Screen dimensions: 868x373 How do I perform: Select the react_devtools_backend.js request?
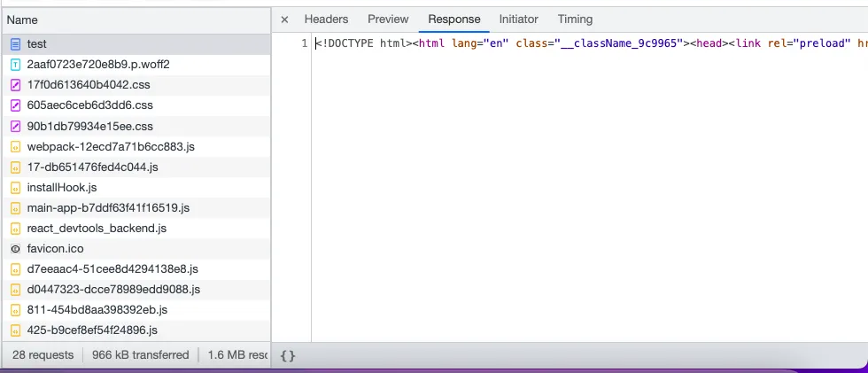(136, 229)
